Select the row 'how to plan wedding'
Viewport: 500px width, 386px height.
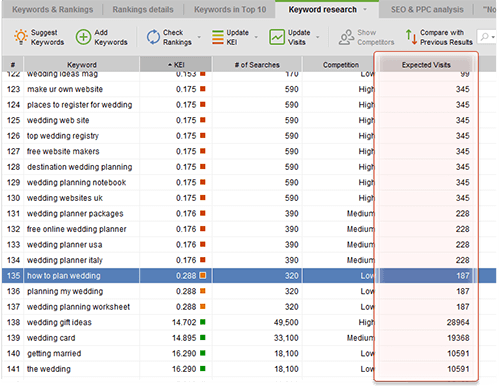[x=249, y=276]
